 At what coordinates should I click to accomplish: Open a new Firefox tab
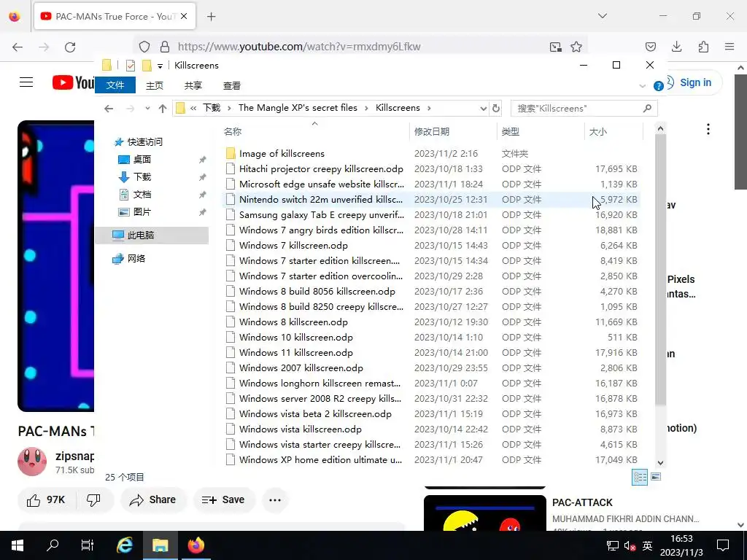[x=211, y=17]
